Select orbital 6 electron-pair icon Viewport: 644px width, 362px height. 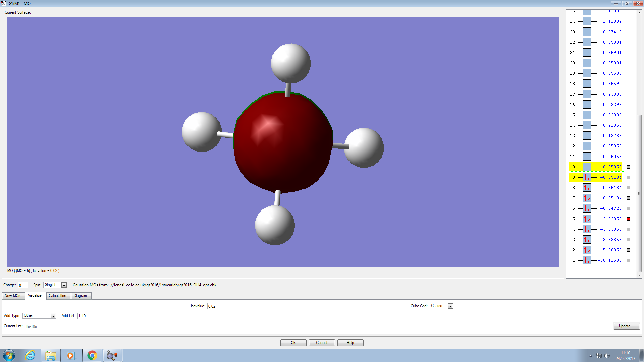pyautogui.click(x=587, y=208)
